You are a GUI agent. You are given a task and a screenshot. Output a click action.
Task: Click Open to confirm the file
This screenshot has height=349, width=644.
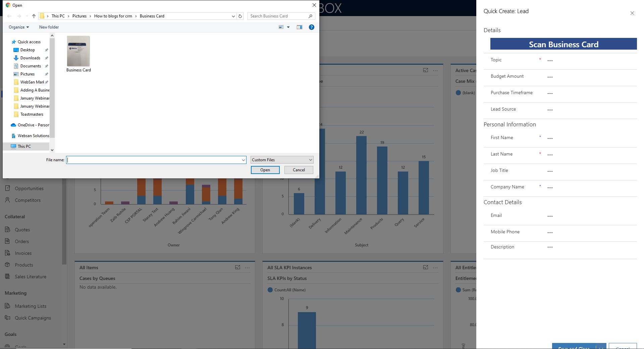265,170
